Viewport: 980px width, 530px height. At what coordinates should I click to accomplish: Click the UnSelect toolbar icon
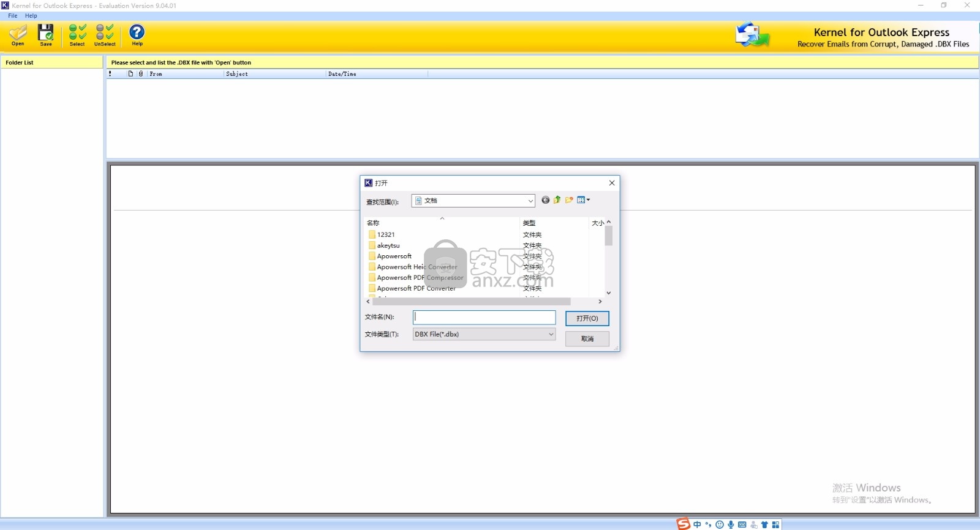[105, 35]
